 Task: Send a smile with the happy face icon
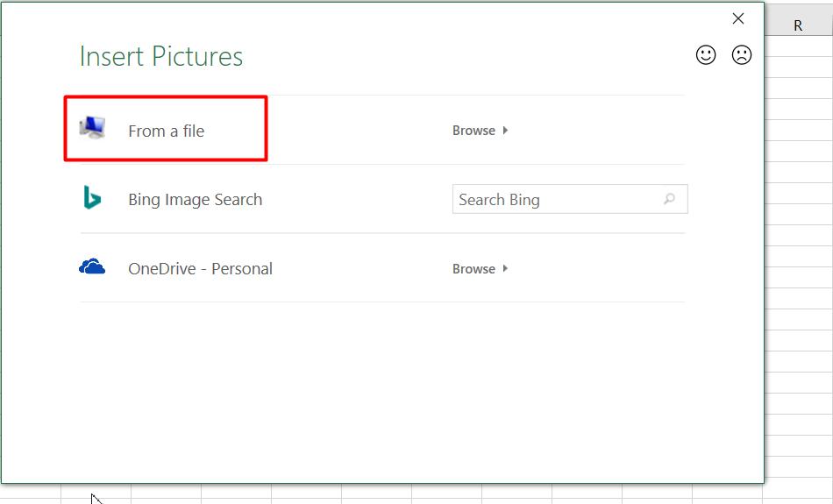tap(706, 54)
